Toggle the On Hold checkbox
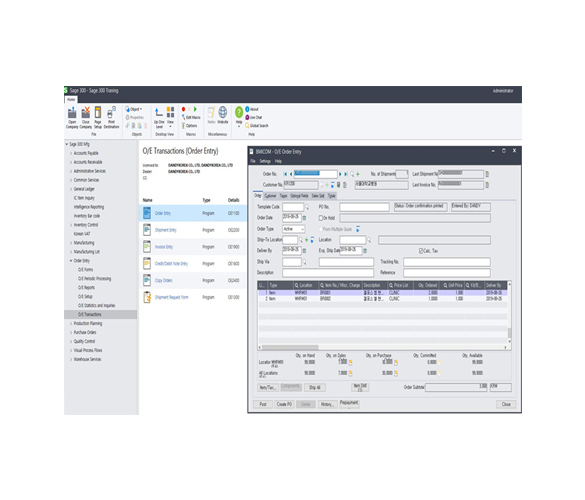 pos(320,218)
